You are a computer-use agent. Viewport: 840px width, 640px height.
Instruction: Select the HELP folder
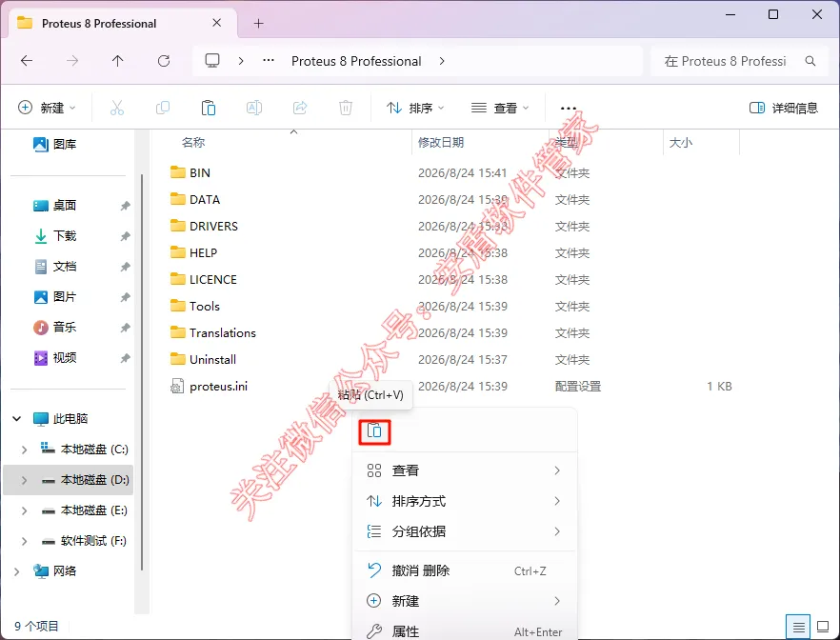pos(194,252)
